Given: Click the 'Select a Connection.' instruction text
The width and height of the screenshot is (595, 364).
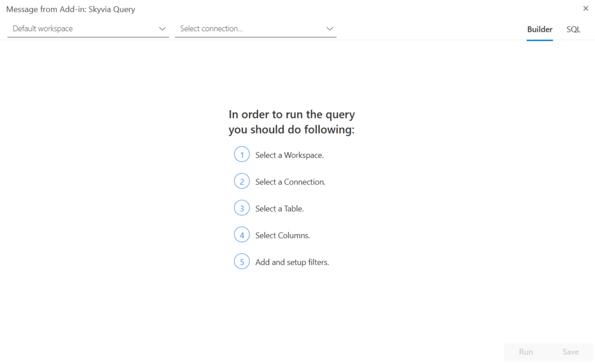Looking at the screenshot, I should (290, 182).
